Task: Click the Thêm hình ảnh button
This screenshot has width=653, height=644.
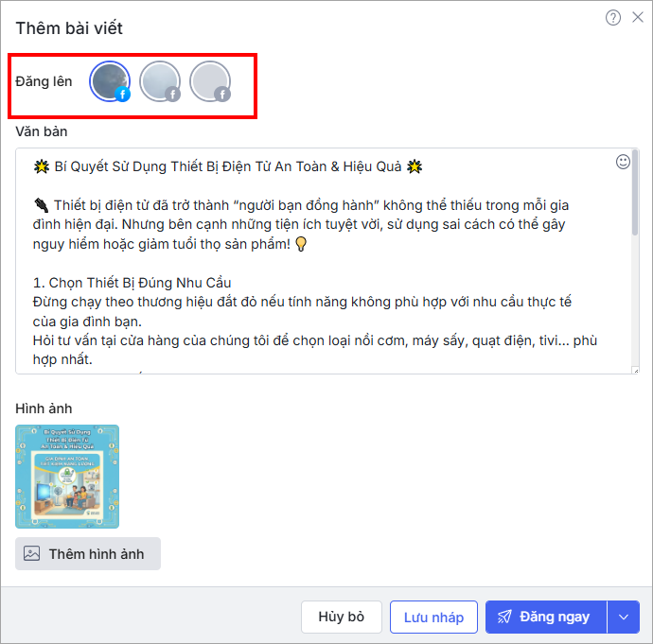Action: pos(88,554)
